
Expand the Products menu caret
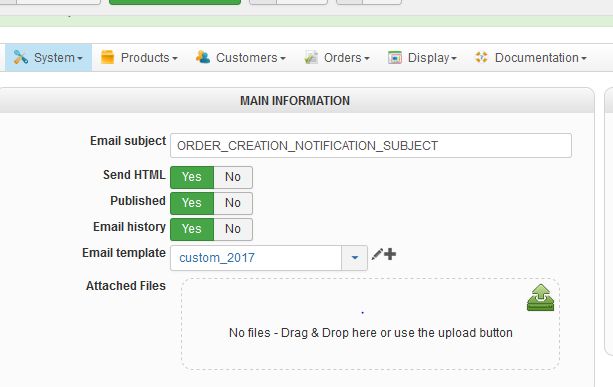pos(175,59)
